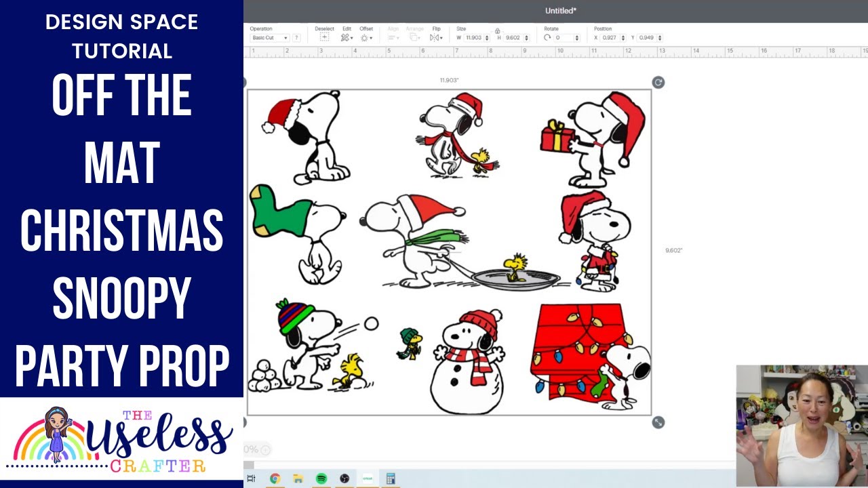
Task: Open the Operation Basic Cut dropdown
Action: [271, 38]
